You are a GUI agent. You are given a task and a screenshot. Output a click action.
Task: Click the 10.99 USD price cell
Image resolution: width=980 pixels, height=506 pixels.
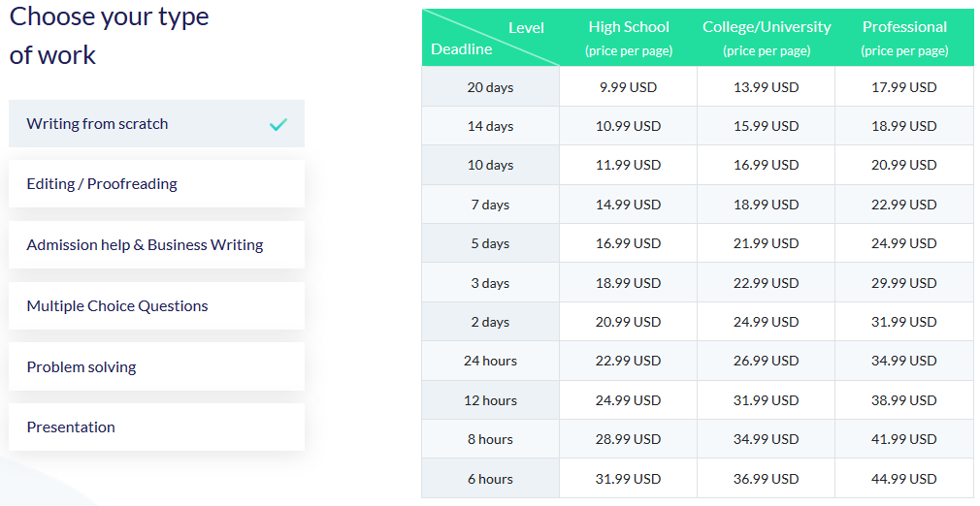point(629,126)
